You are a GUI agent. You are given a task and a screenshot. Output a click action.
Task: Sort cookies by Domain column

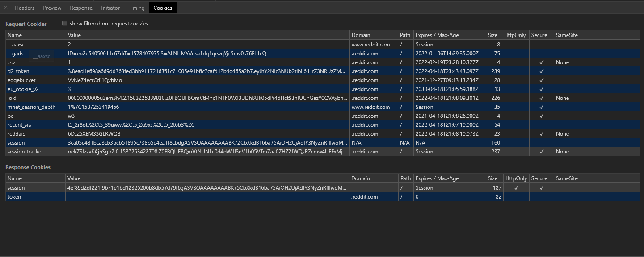pos(360,35)
